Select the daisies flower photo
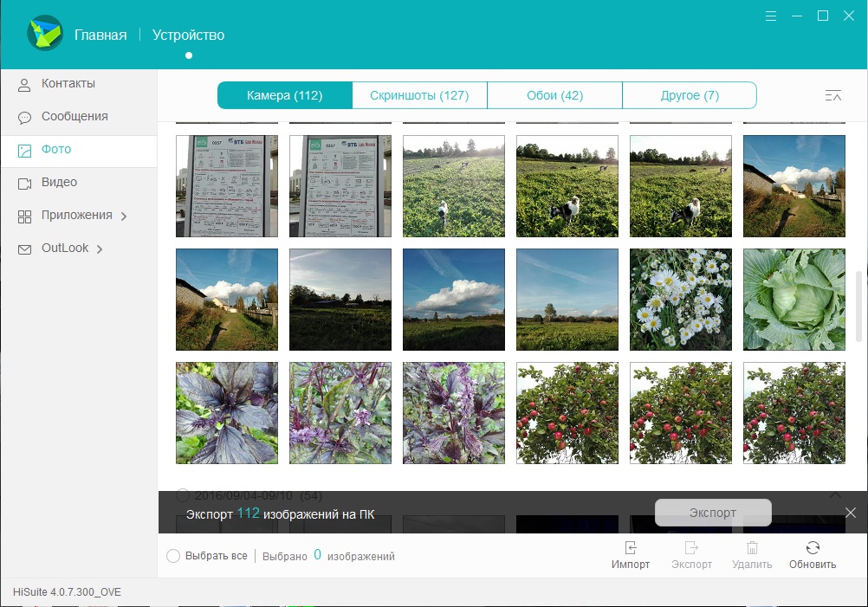The image size is (868, 607). pyautogui.click(x=681, y=300)
